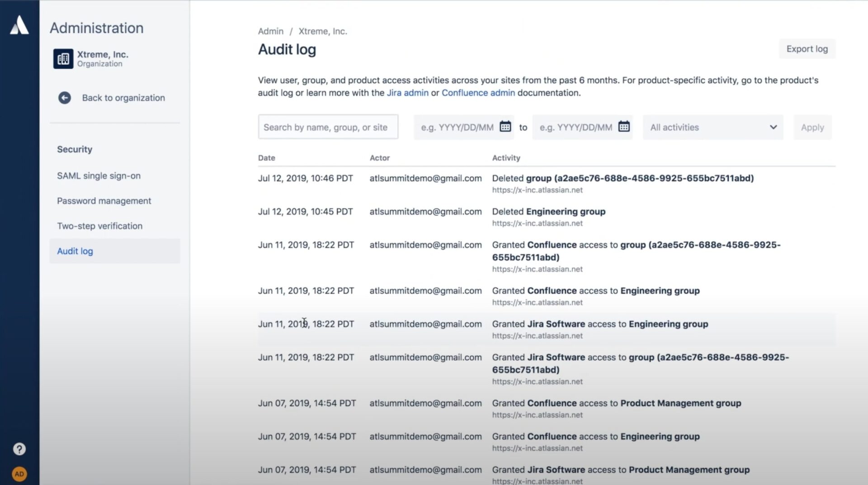
Task: Click the Administration heading
Action: coord(97,28)
